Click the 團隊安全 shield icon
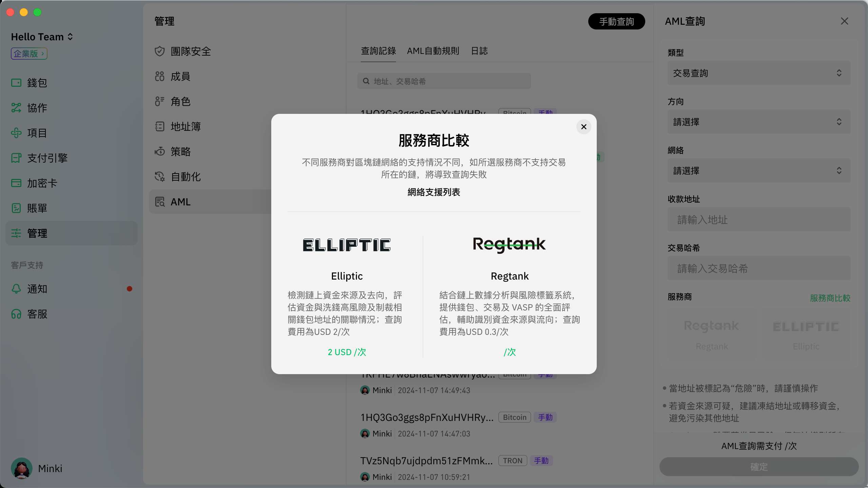The width and height of the screenshot is (868, 488). tap(160, 52)
